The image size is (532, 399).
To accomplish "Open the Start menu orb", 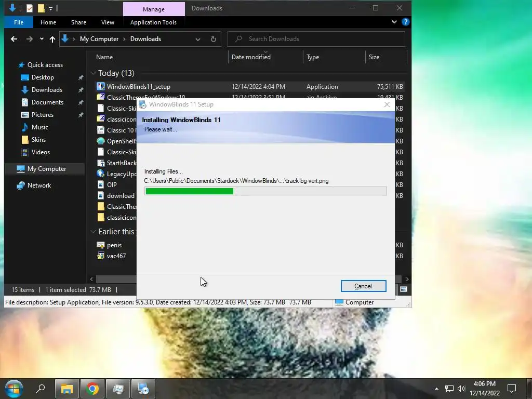I will pyautogui.click(x=14, y=389).
